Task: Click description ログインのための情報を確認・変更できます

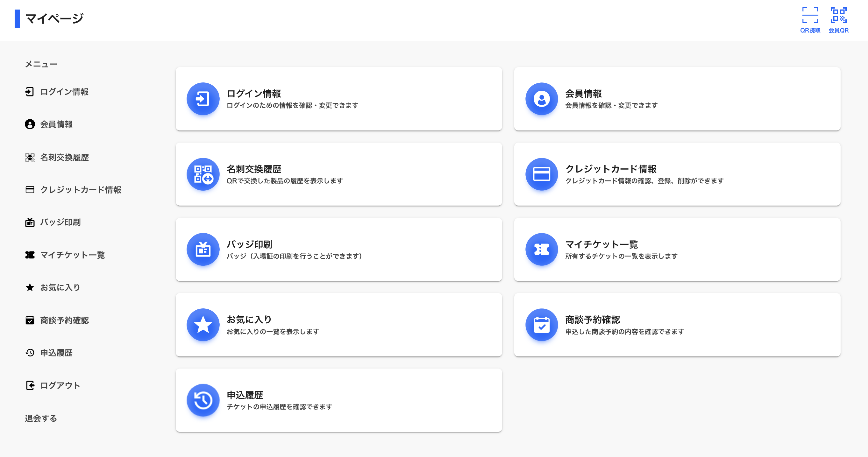Action: tap(293, 105)
